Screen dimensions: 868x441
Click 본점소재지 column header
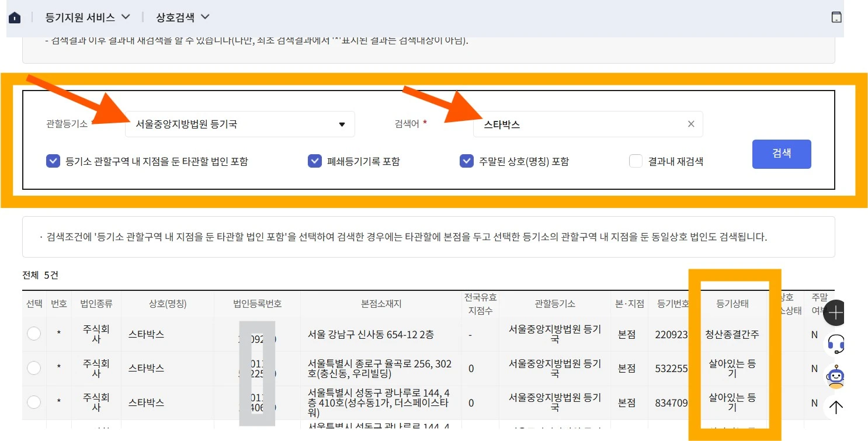coord(381,304)
